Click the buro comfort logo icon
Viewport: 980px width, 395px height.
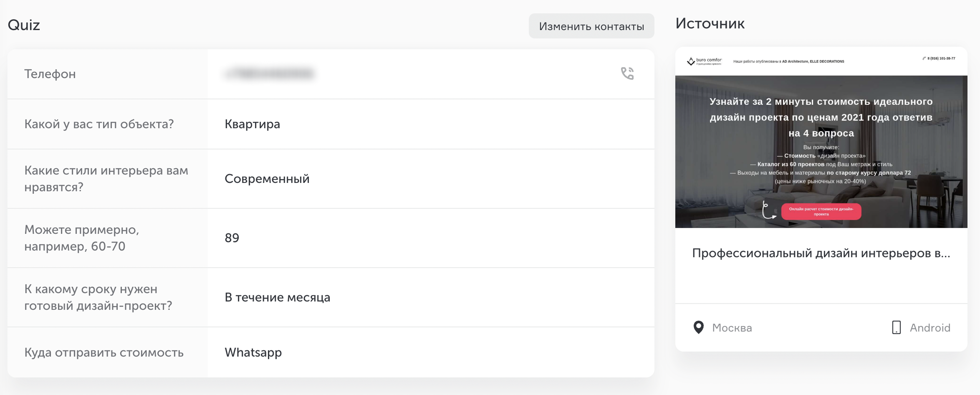tap(691, 61)
